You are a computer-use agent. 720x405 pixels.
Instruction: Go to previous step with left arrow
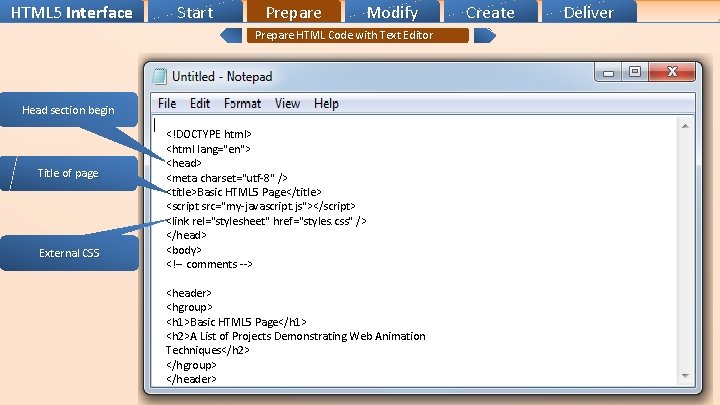pos(231,35)
